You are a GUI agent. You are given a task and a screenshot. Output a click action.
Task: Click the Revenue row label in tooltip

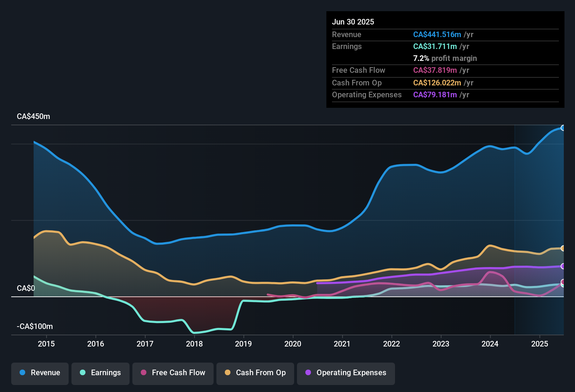point(347,34)
